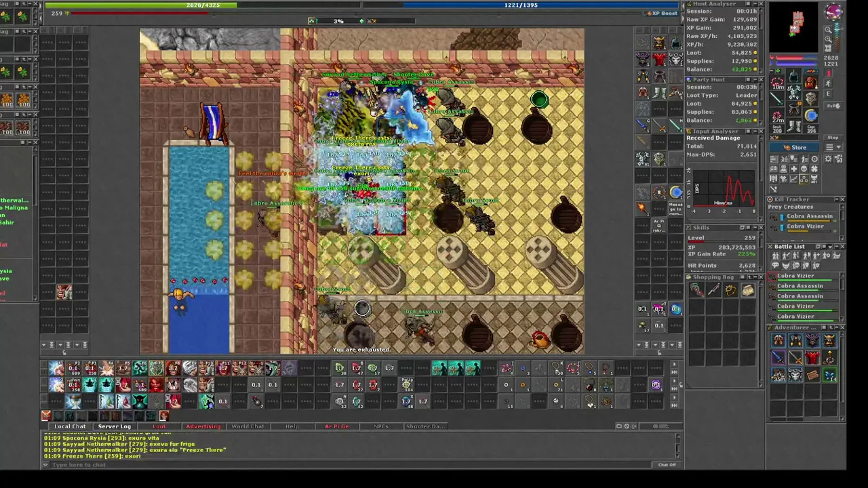Open the Loot chat tab
This screenshot has height=488, width=868.
point(159,426)
